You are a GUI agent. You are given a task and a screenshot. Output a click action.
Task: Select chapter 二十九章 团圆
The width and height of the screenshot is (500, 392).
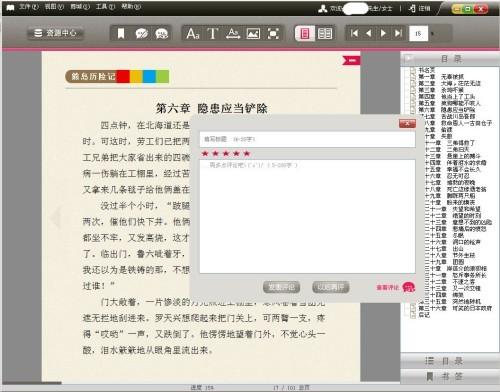(444, 262)
